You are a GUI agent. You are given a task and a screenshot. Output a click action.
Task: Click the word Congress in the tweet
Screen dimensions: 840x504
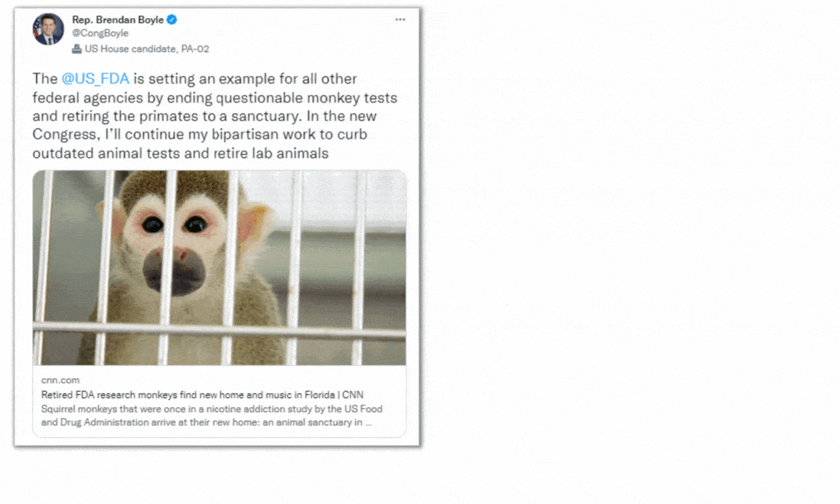click(x=65, y=135)
